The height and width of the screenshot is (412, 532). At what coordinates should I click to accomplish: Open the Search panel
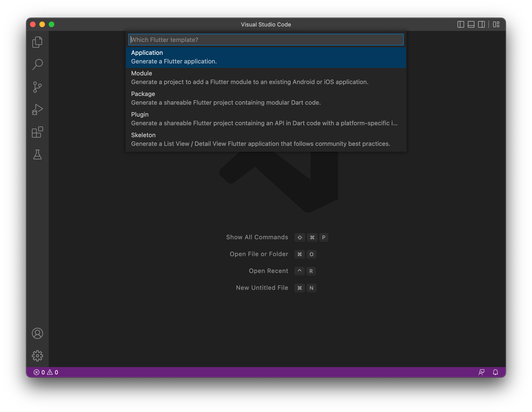pos(37,64)
